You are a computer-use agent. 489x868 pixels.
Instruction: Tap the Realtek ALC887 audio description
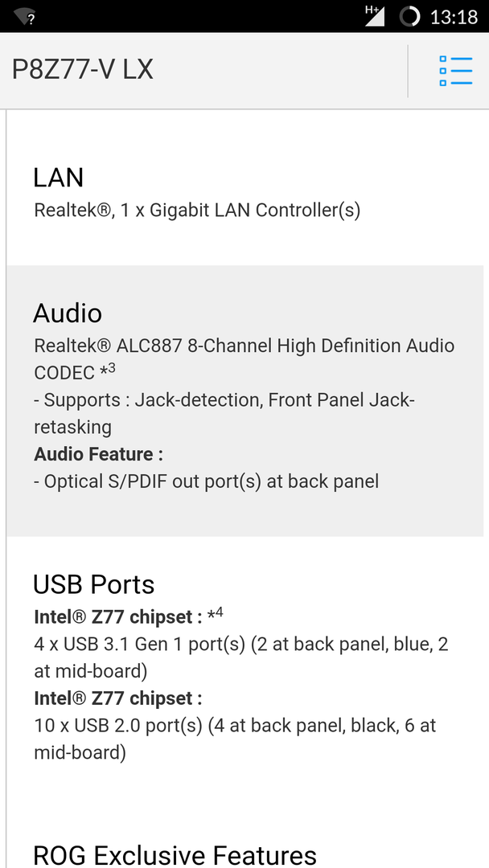244,346
